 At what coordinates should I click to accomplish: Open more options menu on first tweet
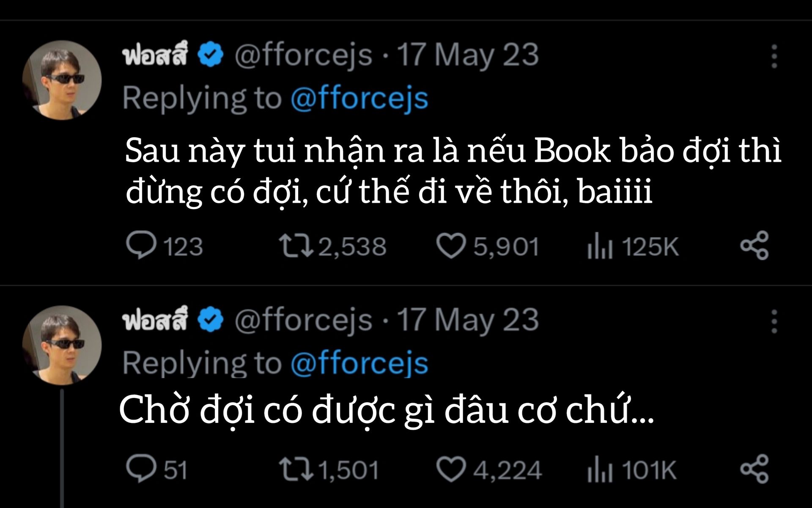pyautogui.click(x=774, y=56)
